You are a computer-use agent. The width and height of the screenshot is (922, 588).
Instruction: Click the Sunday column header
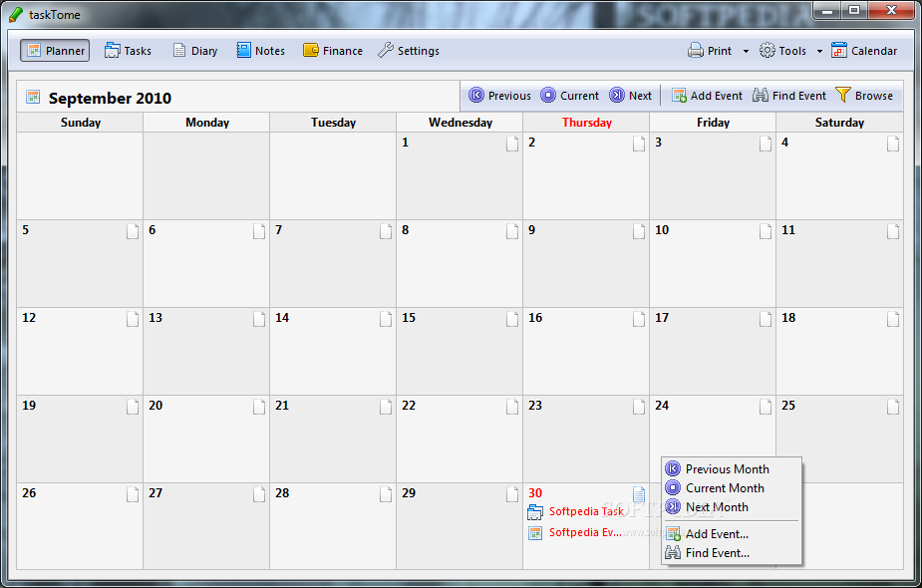80,123
